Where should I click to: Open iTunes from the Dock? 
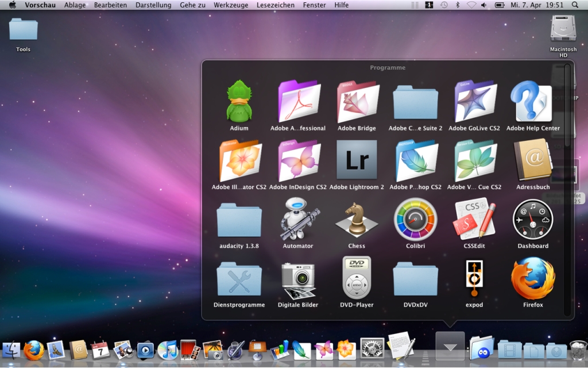pos(168,350)
